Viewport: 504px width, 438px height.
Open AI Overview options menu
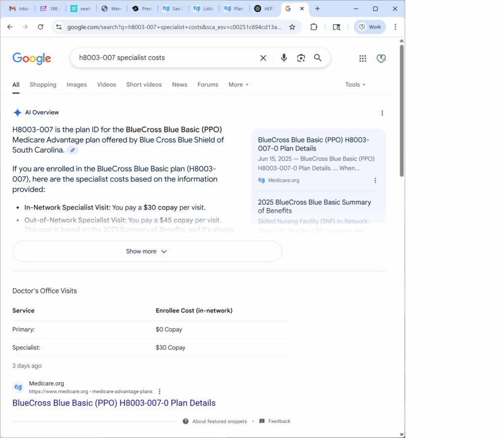click(382, 113)
